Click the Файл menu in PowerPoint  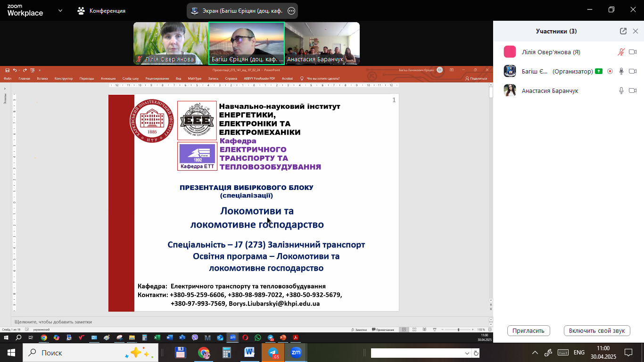tap(8, 79)
